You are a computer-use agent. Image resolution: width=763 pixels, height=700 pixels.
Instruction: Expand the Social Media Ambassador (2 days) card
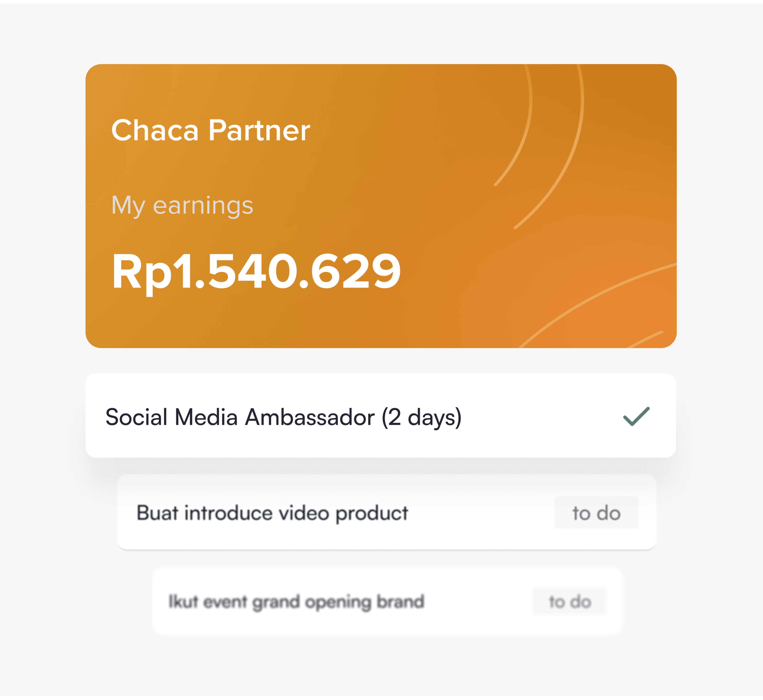[381, 416]
